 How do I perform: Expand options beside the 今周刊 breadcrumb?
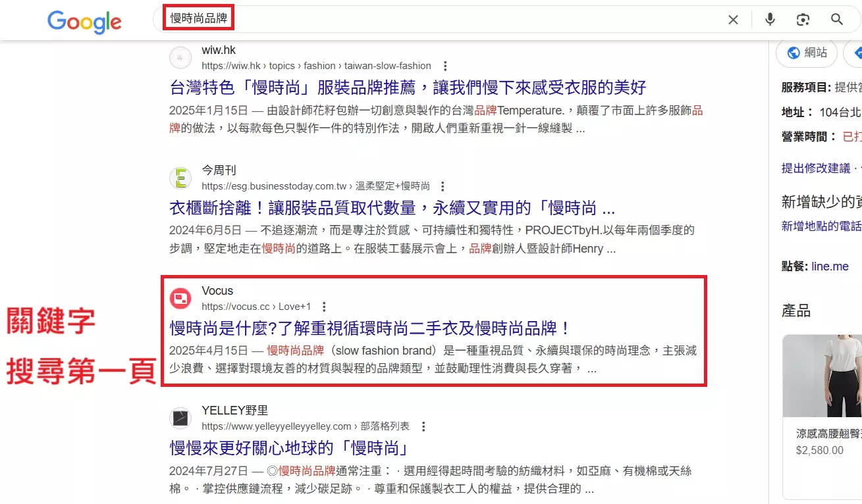(x=441, y=186)
